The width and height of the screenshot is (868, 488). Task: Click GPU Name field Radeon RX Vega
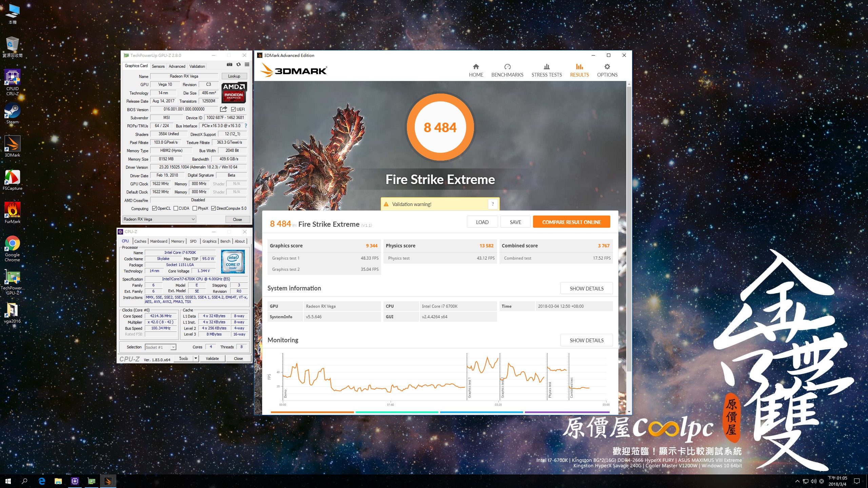point(184,76)
